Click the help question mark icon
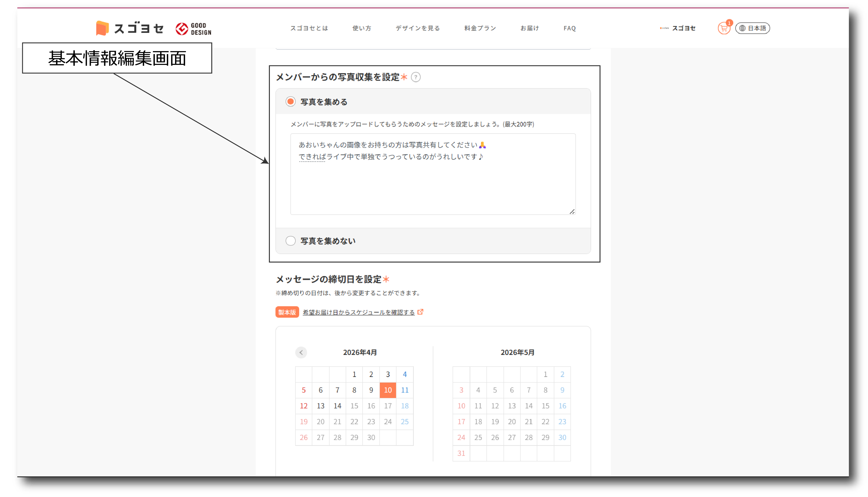Viewport: 868px width, 497px height. click(x=415, y=77)
